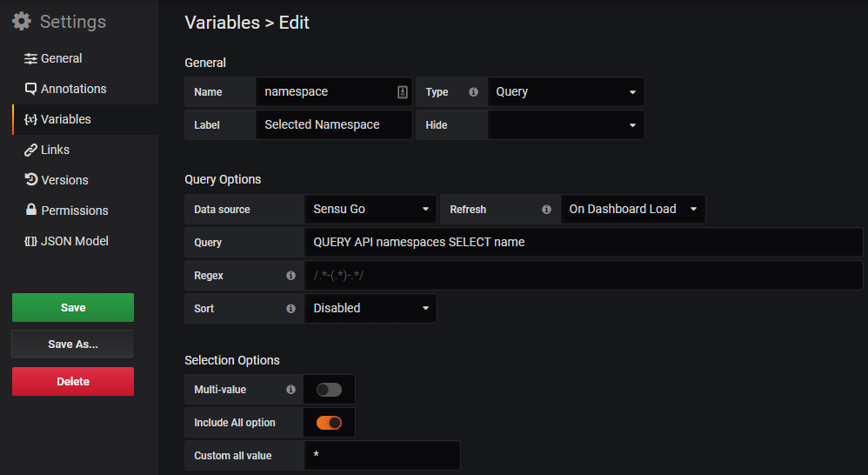868x475 pixels.
Task: Click the Regex input field
Action: click(584, 275)
